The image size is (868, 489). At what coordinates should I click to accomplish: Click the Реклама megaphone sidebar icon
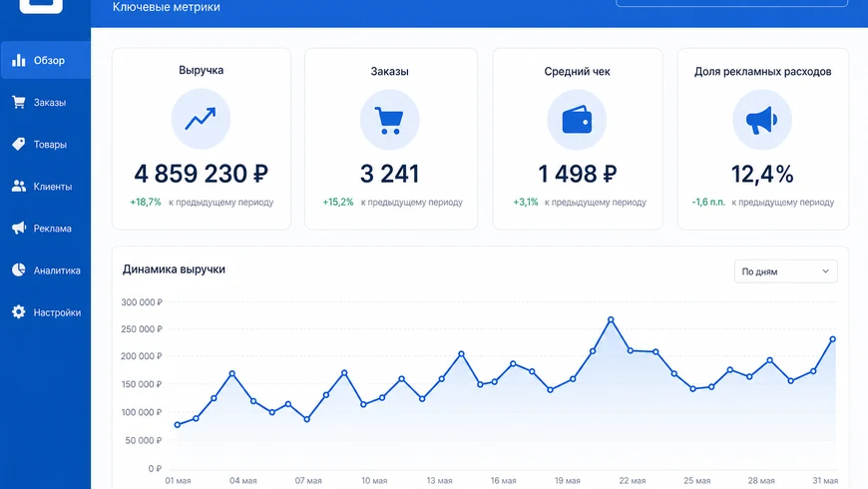pos(19,228)
